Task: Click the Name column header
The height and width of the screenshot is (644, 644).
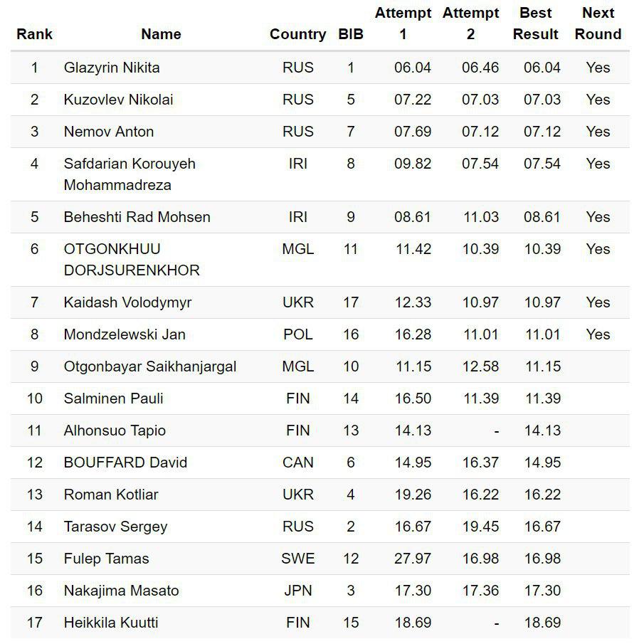Action: point(161,34)
